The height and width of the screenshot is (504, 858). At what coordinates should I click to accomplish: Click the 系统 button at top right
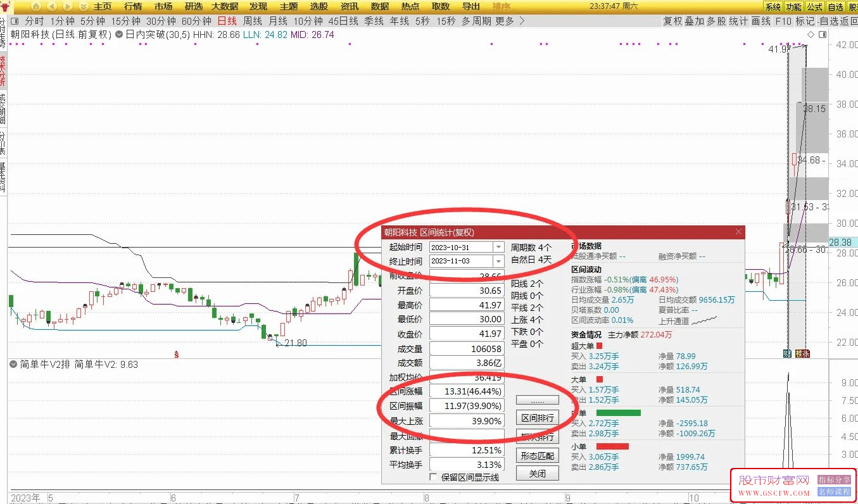[x=773, y=7]
